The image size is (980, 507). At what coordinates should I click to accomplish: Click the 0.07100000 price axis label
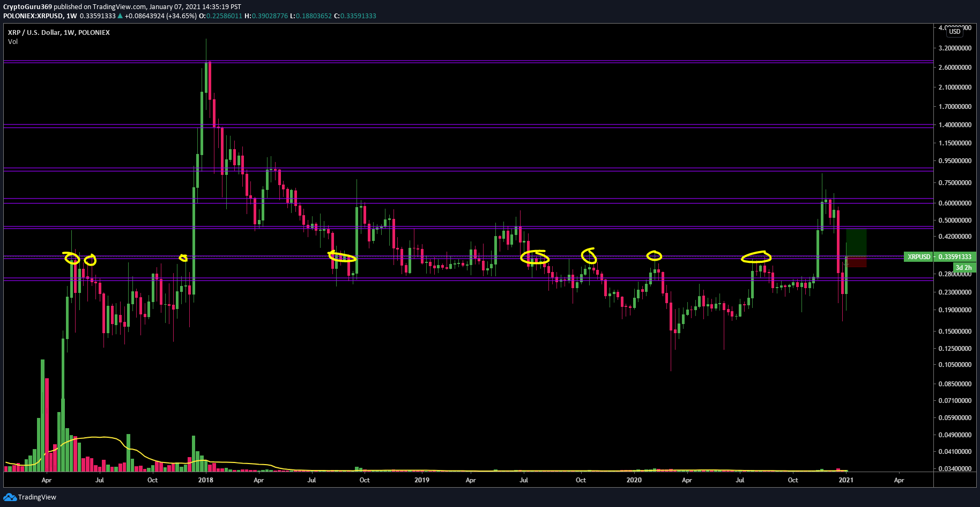(x=955, y=401)
